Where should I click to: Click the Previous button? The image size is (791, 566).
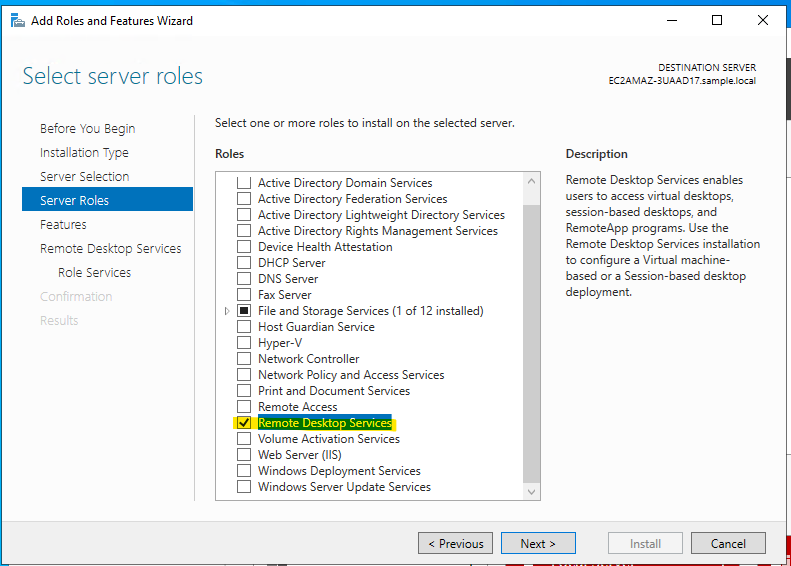click(455, 543)
